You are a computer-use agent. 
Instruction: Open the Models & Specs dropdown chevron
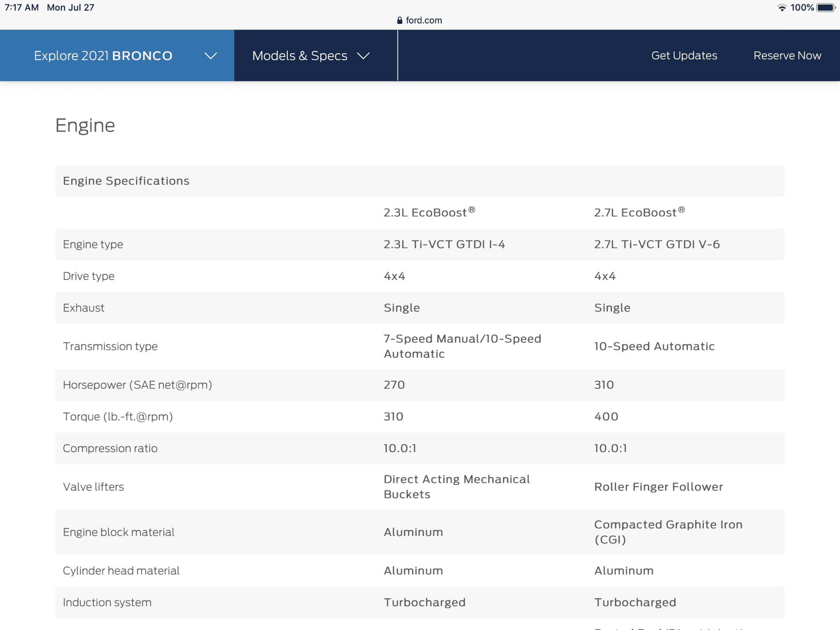[363, 56]
